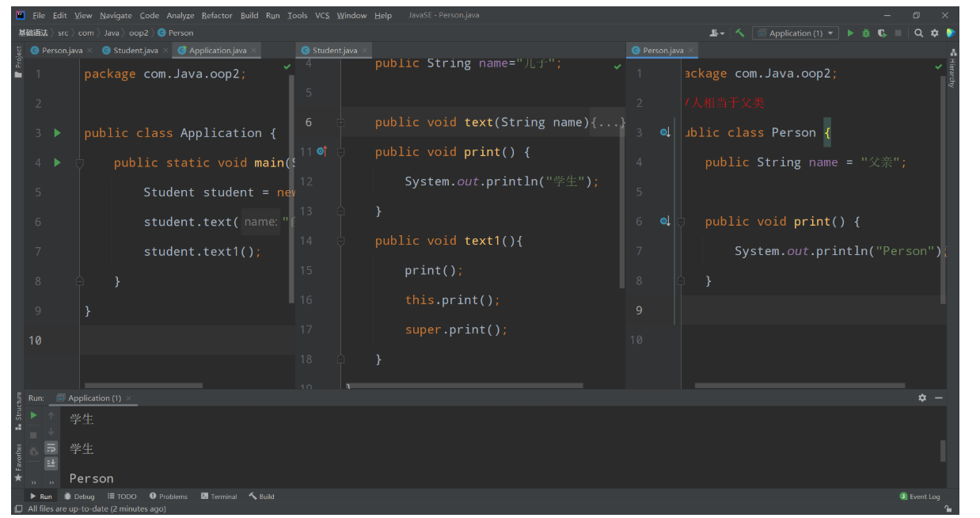Open the VCS menu

tap(322, 15)
